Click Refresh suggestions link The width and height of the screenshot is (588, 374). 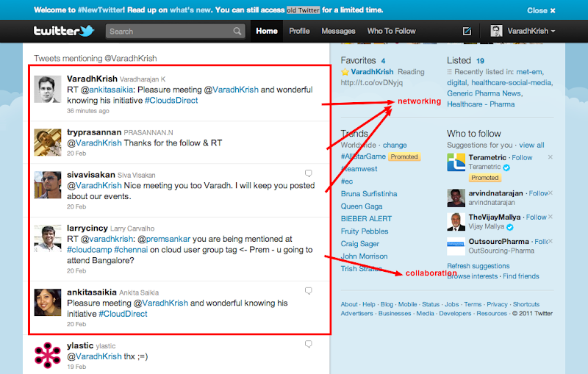click(478, 266)
